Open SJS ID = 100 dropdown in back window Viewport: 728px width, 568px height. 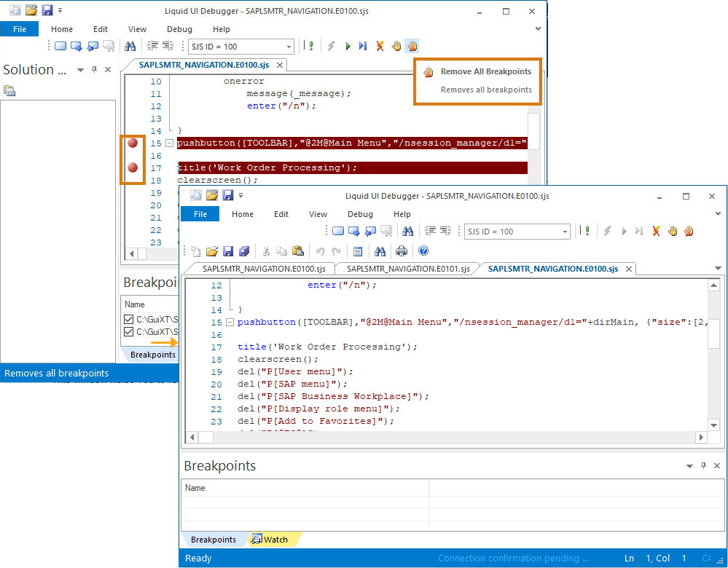289,47
